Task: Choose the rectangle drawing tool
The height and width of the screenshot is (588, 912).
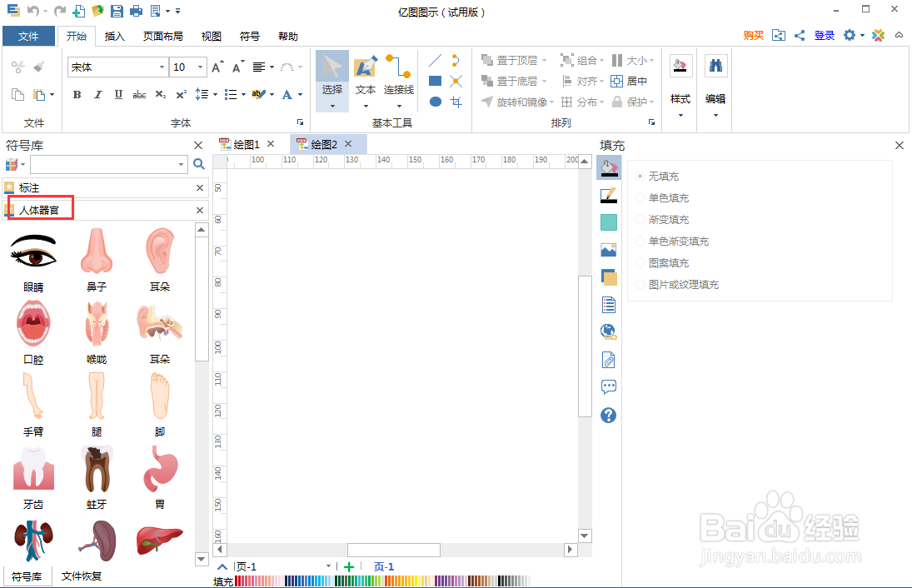Action: coord(434,81)
